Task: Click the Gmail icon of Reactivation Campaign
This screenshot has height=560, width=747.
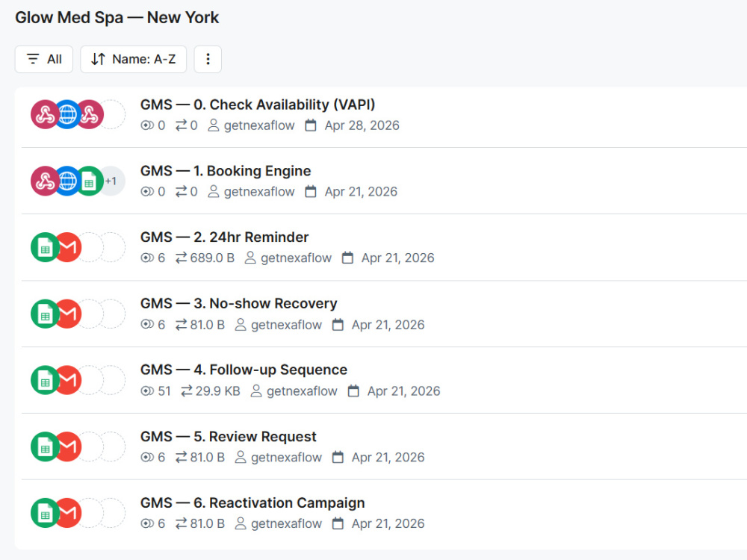Action: click(x=68, y=513)
